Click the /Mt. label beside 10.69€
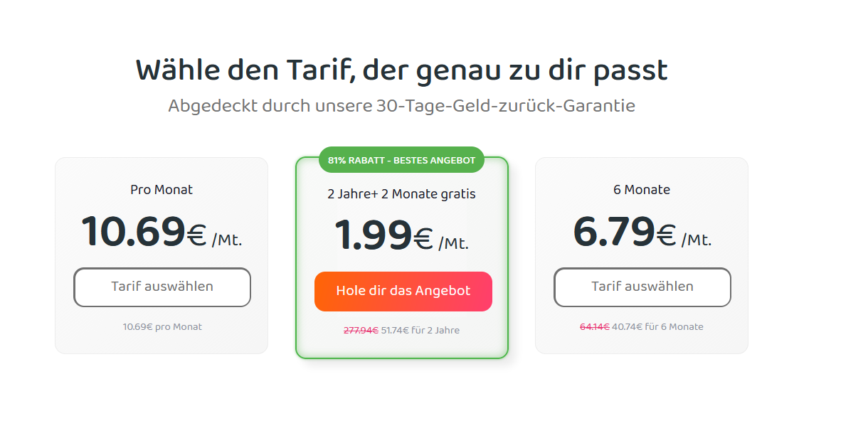Viewport: 868px width, 438px height. [227, 240]
